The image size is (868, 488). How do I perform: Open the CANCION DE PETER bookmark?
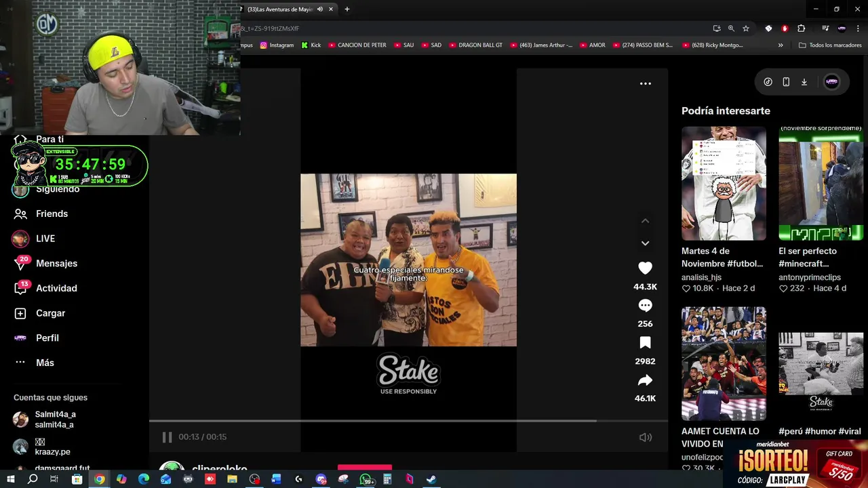[x=357, y=45]
